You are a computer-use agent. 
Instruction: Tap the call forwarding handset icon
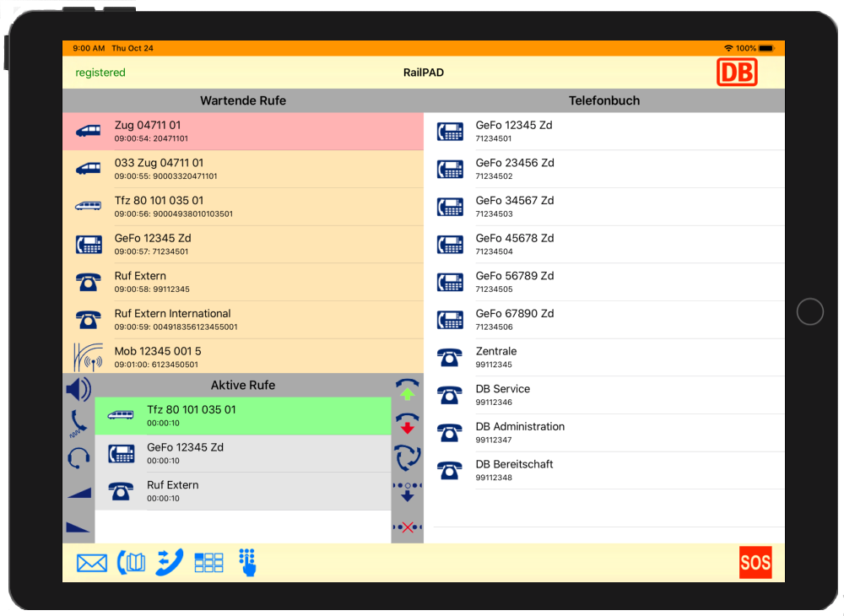169,562
